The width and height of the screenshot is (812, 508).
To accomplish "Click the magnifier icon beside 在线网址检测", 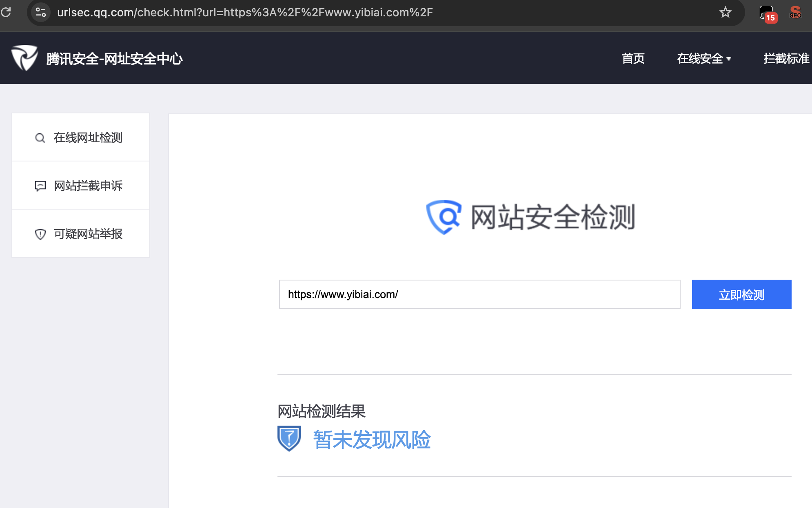I will 40,138.
